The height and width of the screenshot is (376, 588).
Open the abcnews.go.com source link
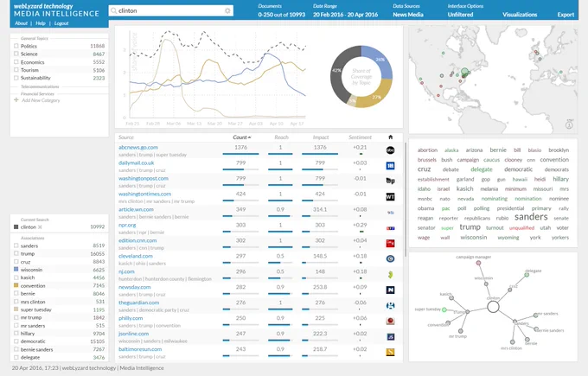click(x=138, y=147)
